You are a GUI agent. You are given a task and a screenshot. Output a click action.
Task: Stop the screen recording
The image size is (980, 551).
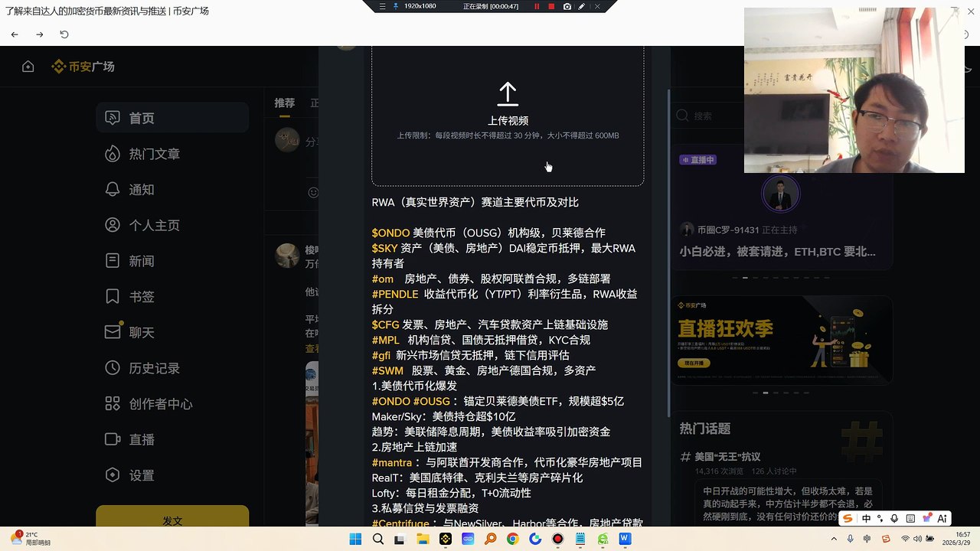pyautogui.click(x=551, y=6)
